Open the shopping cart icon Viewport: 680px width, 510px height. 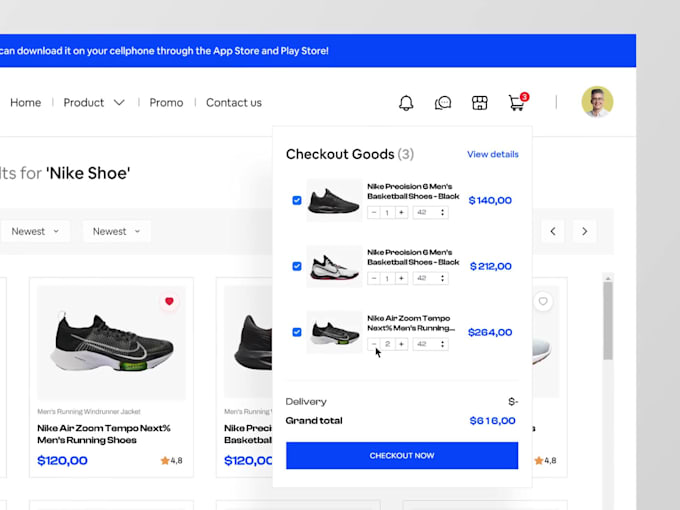point(517,102)
